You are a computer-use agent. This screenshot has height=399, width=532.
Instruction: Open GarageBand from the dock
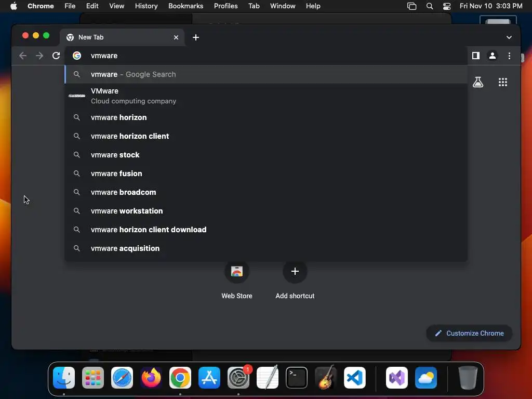(x=326, y=378)
